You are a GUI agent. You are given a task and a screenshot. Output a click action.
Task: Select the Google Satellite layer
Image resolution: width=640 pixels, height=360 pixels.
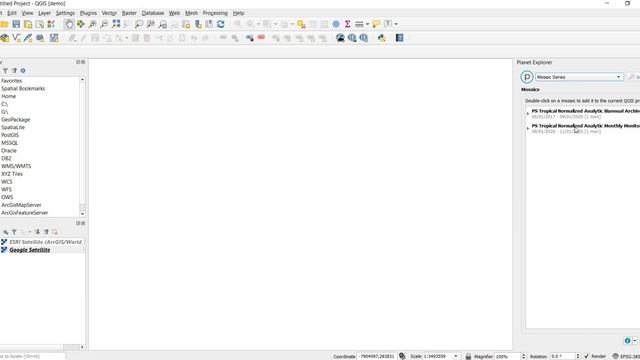point(30,250)
